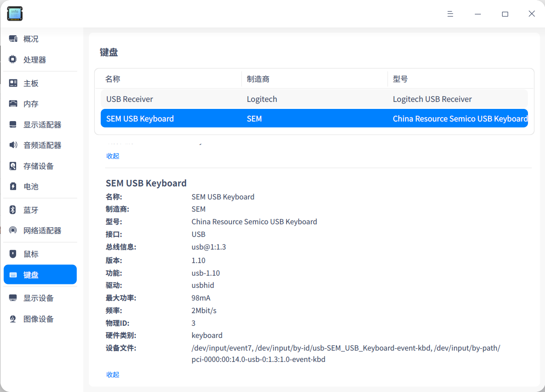Select the USB Receiver row

click(314, 99)
